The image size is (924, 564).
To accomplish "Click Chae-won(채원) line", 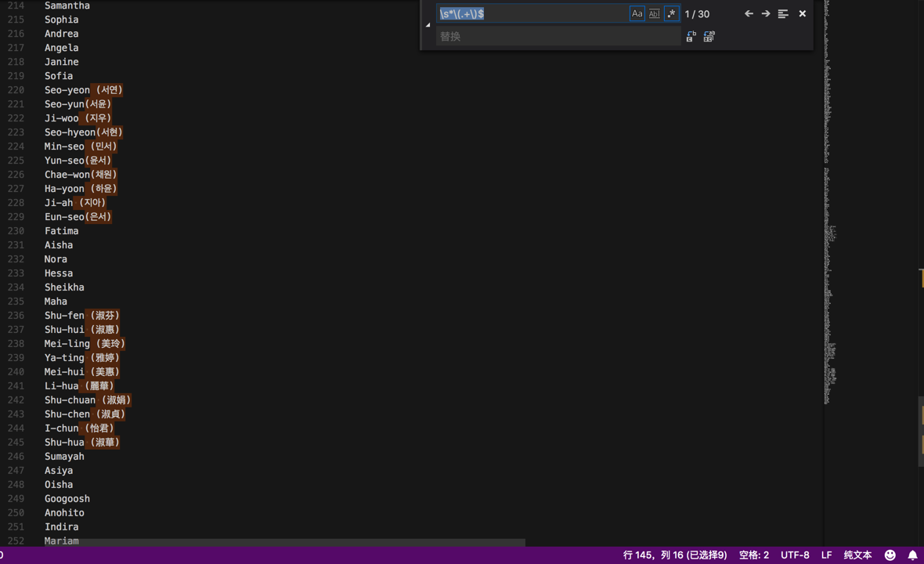I will coord(81,175).
